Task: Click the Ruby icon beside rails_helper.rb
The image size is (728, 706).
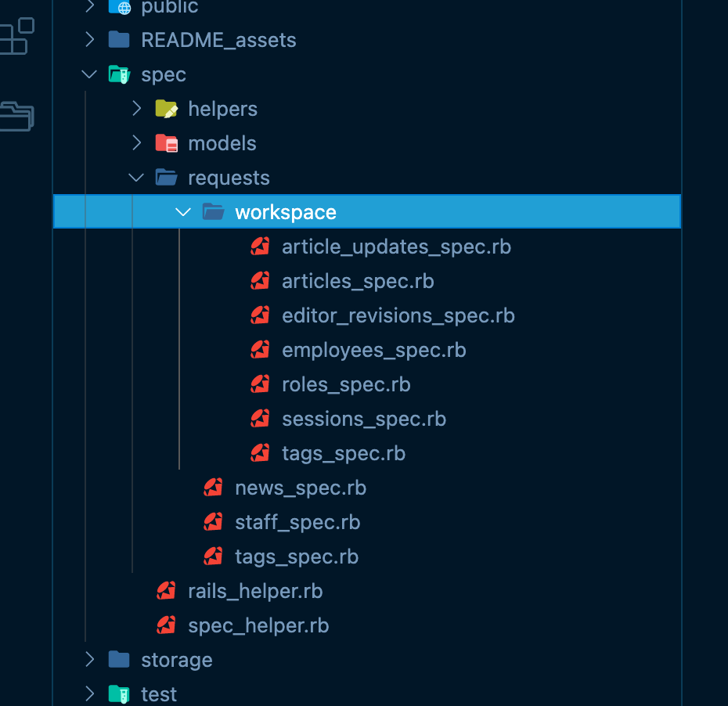Action: click(166, 591)
